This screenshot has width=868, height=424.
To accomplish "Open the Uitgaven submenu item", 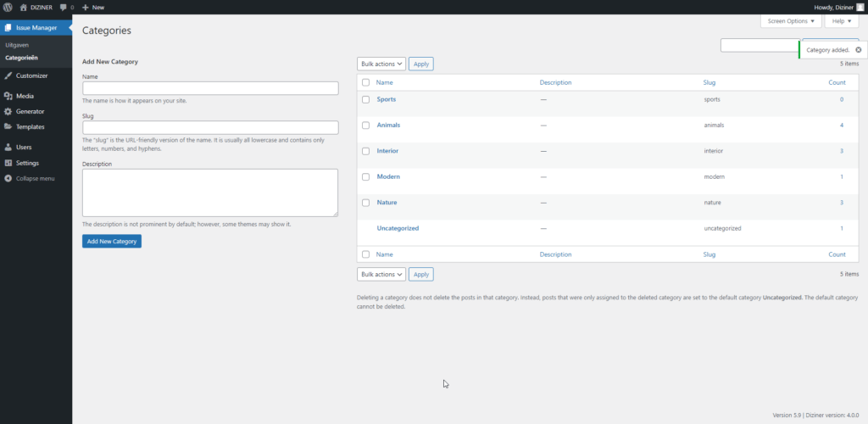I will (17, 43).
